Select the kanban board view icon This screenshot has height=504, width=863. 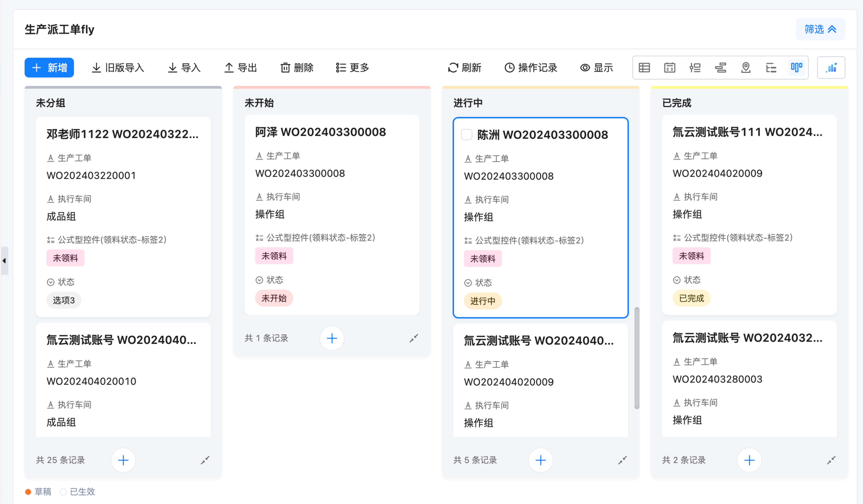(x=797, y=67)
